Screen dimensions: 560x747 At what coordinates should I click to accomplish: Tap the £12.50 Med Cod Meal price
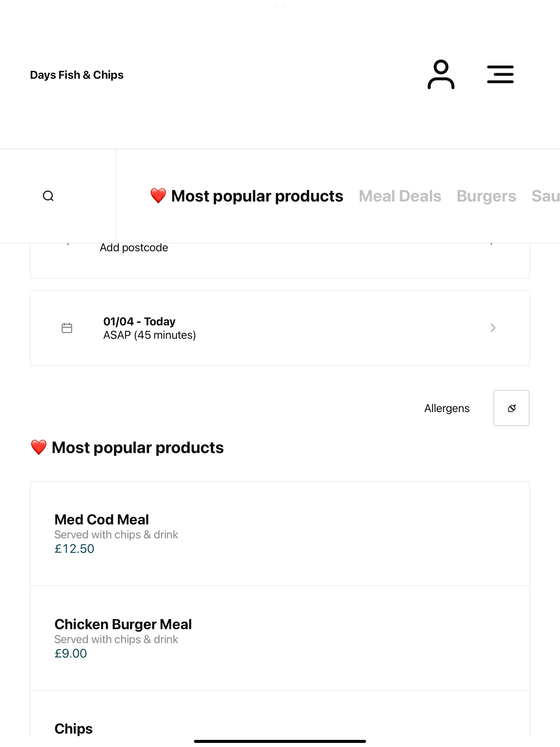click(74, 549)
